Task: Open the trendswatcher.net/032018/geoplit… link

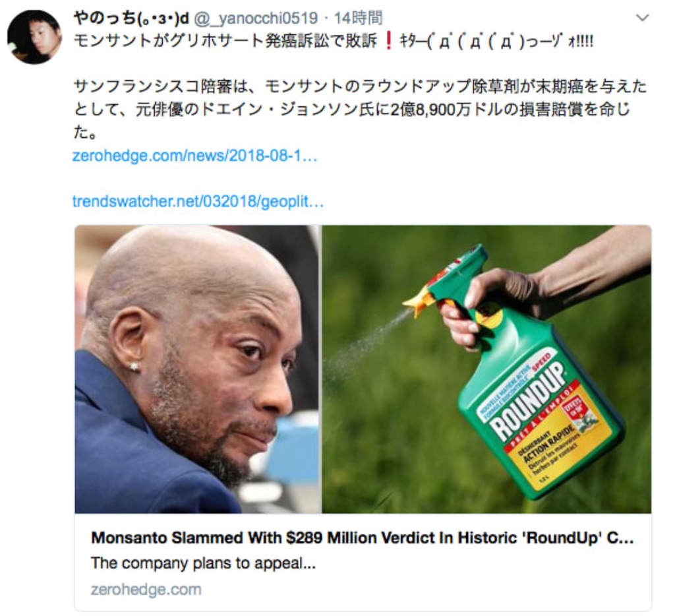Action: pyautogui.click(x=198, y=201)
